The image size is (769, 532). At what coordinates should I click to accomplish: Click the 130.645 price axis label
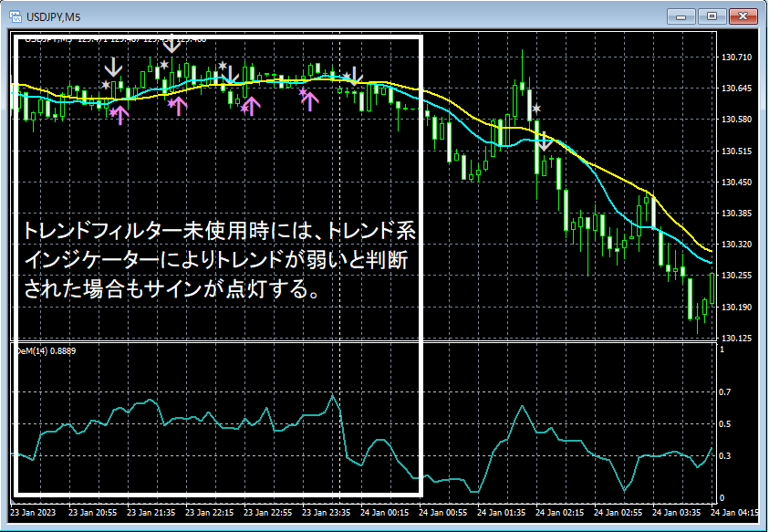pyautogui.click(x=737, y=89)
